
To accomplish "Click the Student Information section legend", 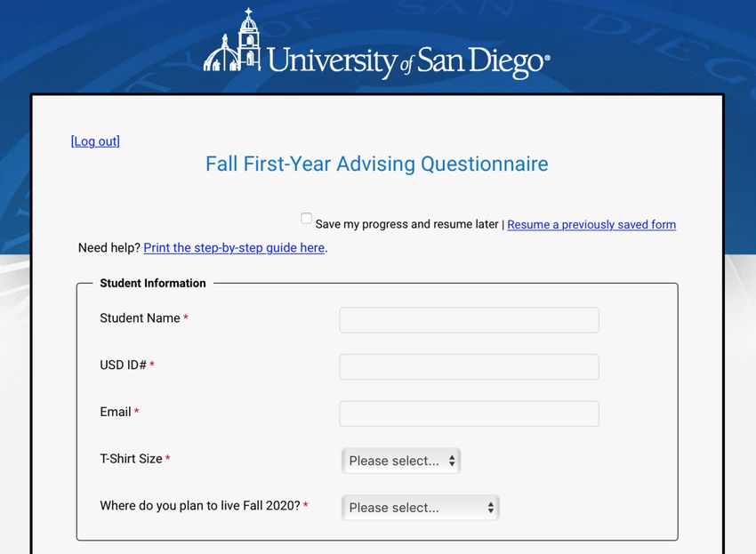I will tap(153, 283).
